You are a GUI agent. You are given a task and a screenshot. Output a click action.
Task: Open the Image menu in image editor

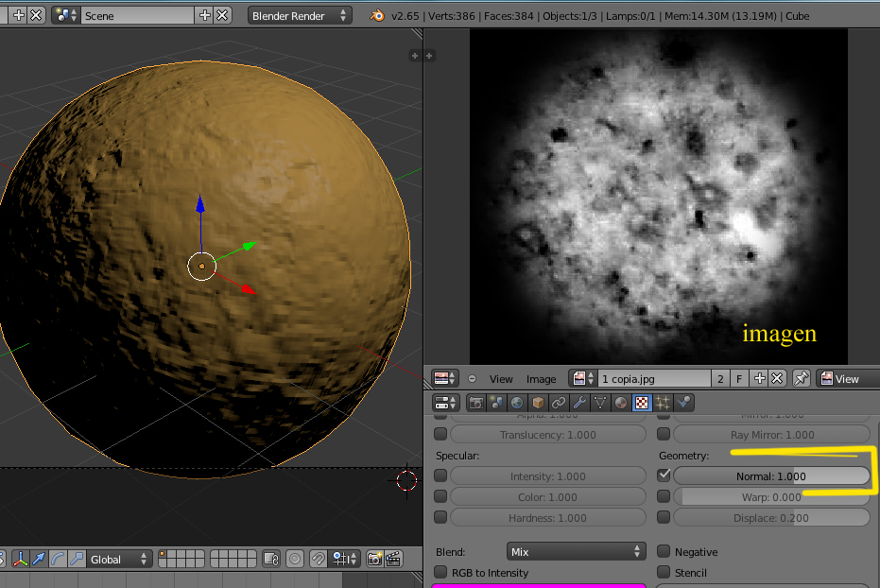point(542,378)
